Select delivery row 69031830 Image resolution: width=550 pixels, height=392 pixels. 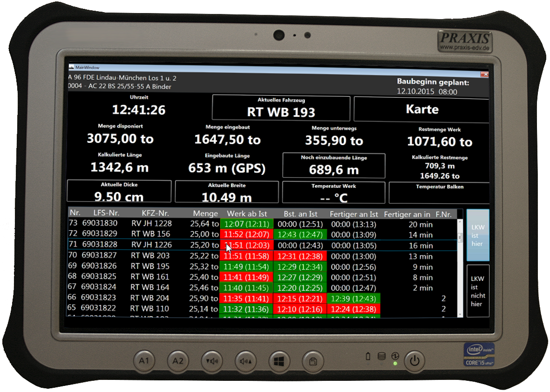[262, 224]
